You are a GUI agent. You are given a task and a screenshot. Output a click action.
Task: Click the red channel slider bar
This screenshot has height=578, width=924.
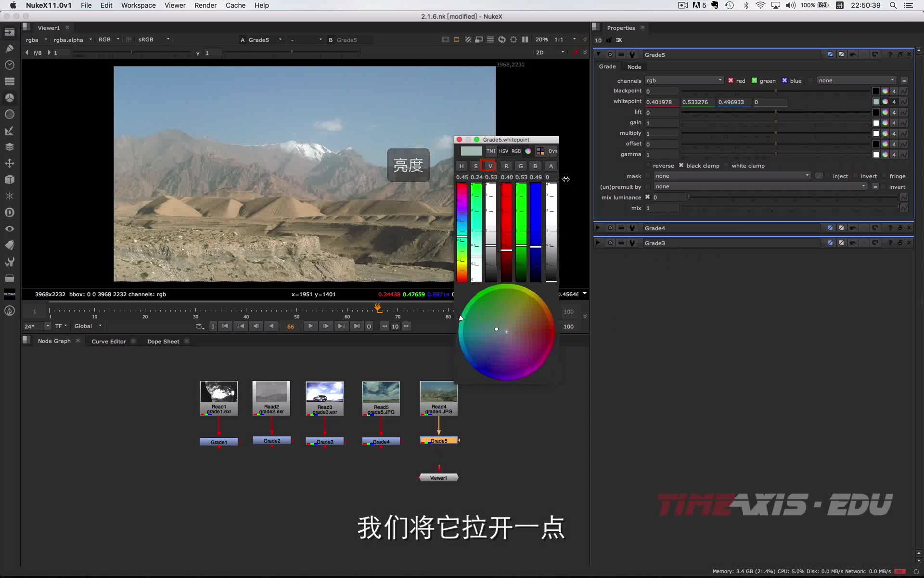tap(506, 232)
